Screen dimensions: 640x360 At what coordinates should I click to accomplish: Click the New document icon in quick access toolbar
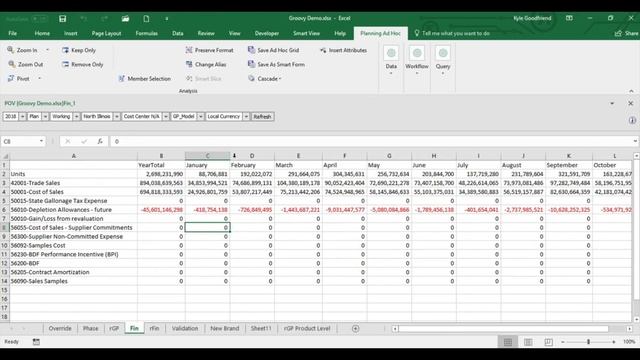146,19
